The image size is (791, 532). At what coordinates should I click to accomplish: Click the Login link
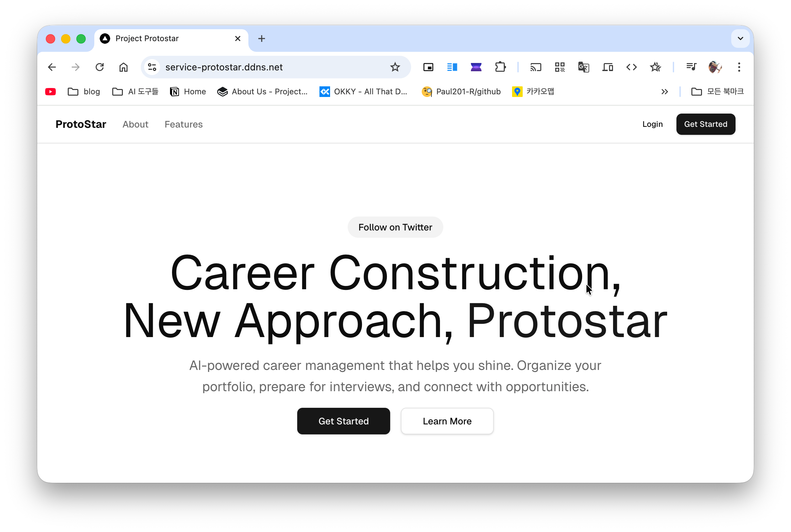pos(652,124)
